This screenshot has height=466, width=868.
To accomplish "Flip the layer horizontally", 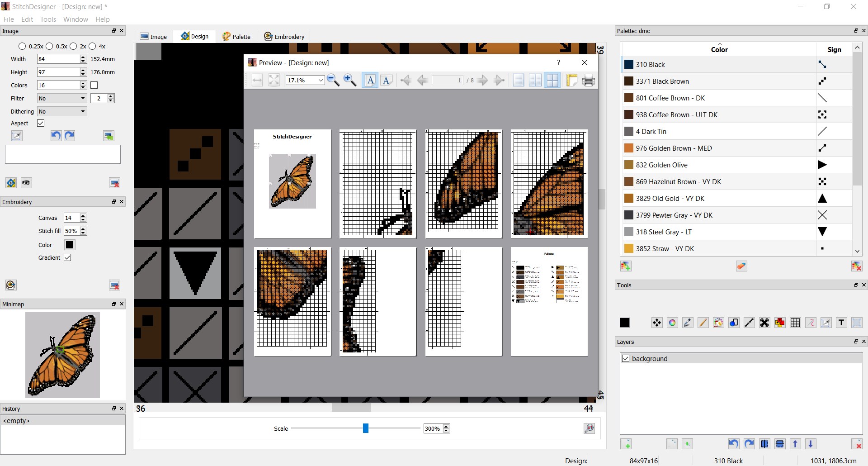I will click(764, 444).
